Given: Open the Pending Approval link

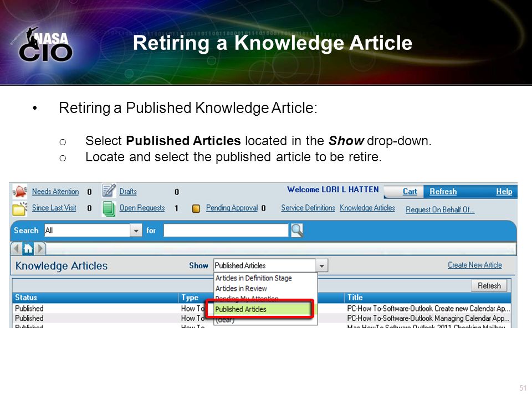Looking at the screenshot, I should click(x=232, y=208).
